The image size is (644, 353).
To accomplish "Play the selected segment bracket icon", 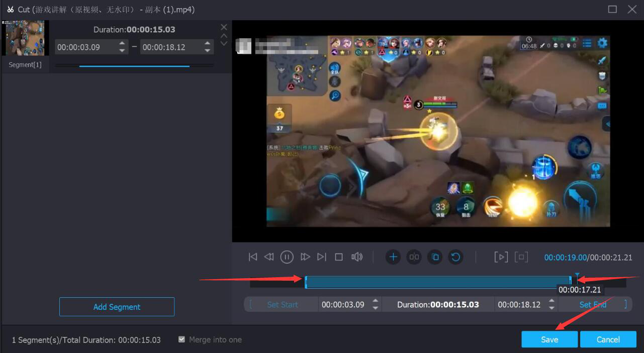I will (501, 257).
